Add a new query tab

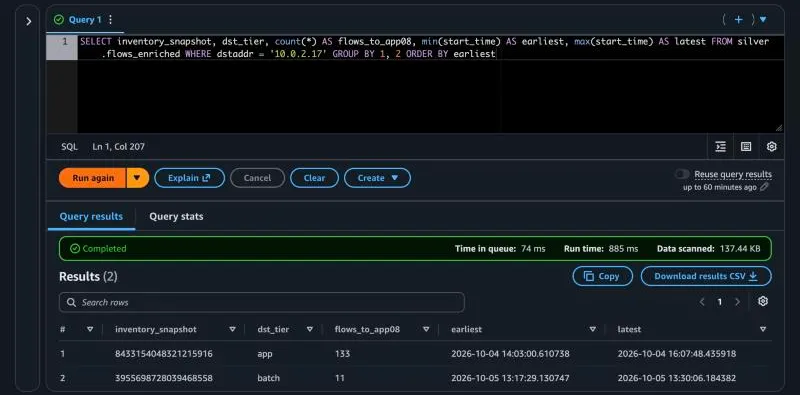coord(738,19)
